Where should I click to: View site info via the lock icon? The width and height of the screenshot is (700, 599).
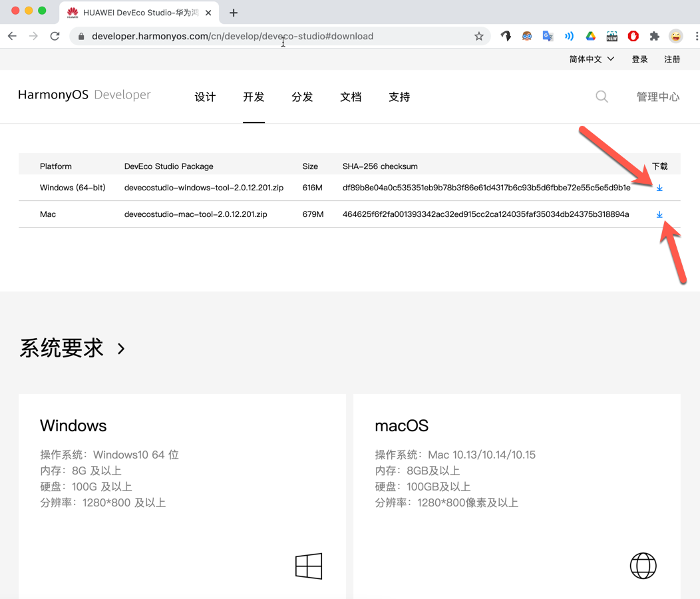click(81, 37)
